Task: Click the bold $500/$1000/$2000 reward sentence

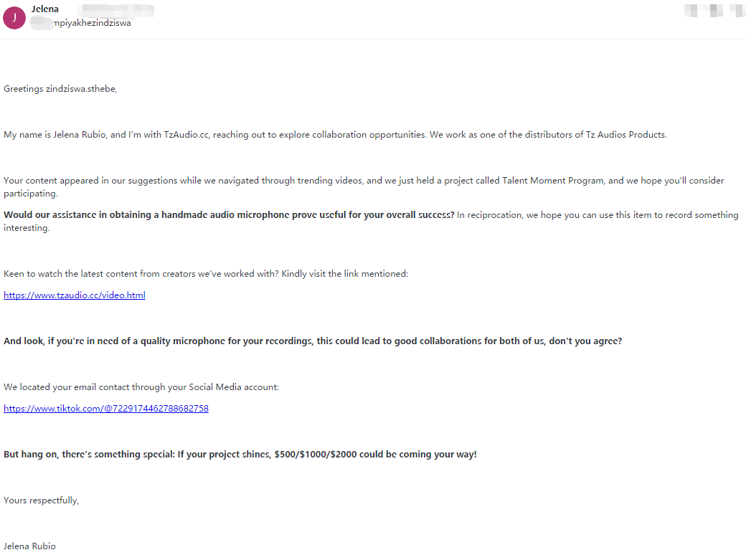Action: [x=240, y=455]
